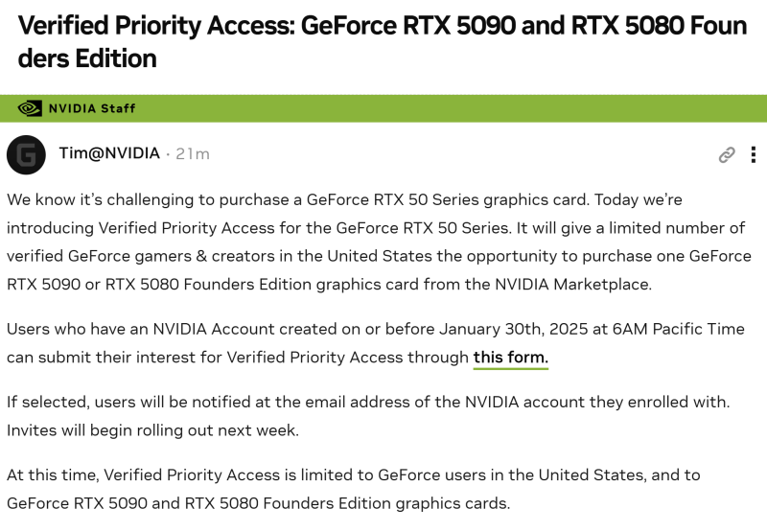Click the NVIDIA eye logo in green banner

(x=30, y=108)
